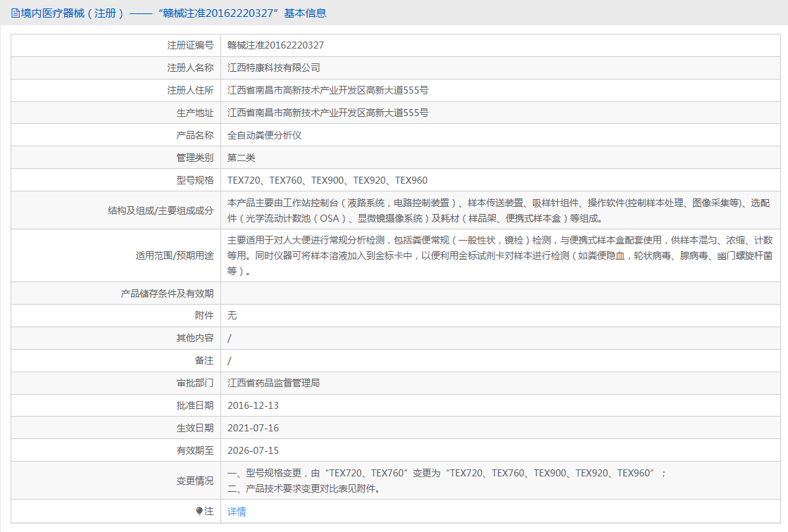Select the model list in the 型号规格 row
This screenshot has height=532, width=788.
click(x=327, y=180)
